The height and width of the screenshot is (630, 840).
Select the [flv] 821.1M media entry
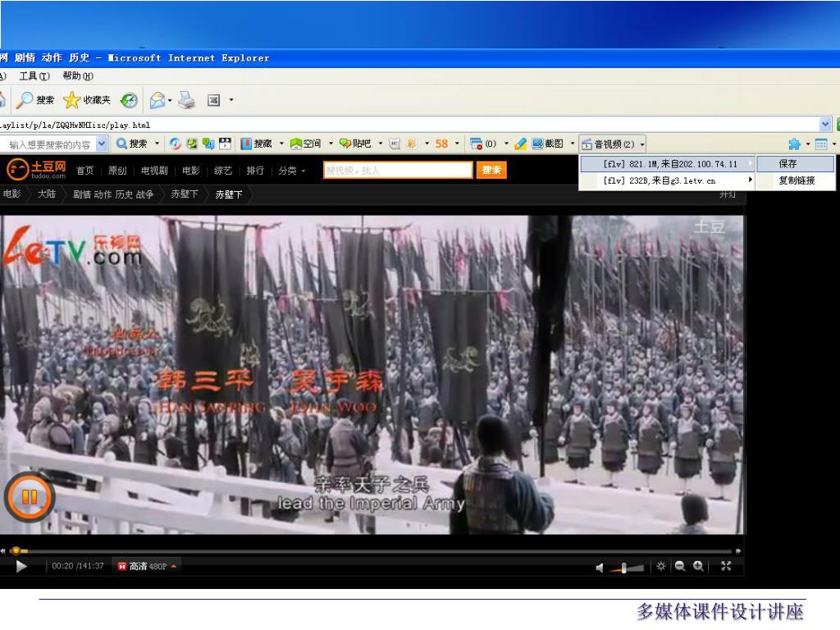(x=668, y=164)
